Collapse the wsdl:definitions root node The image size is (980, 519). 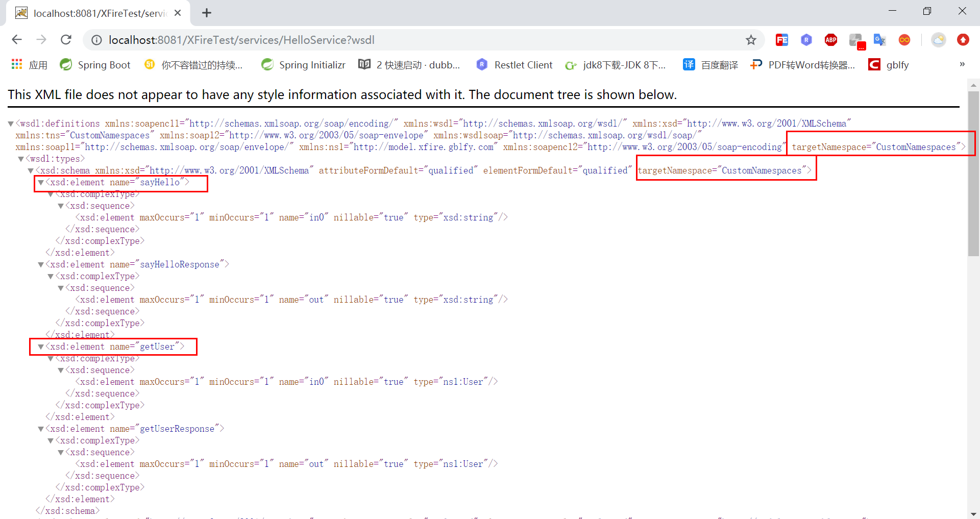[11, 124]
